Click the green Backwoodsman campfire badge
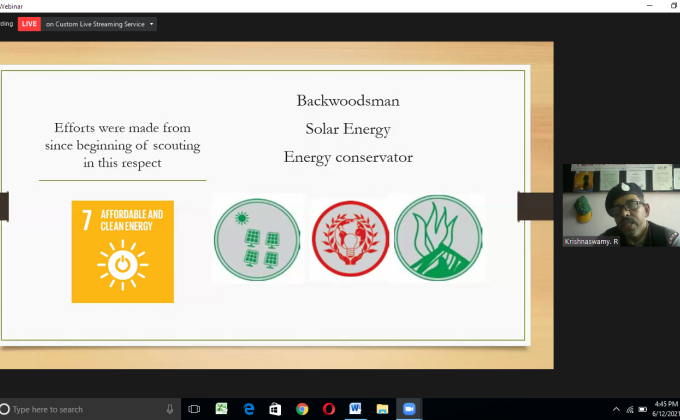This screenshot has height=420, width=680. (438, 238)
